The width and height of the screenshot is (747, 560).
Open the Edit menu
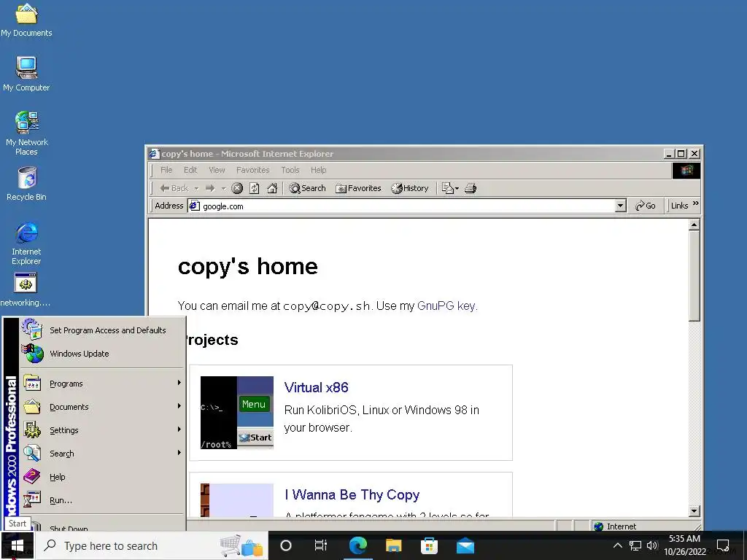click(x=190, y=170)
